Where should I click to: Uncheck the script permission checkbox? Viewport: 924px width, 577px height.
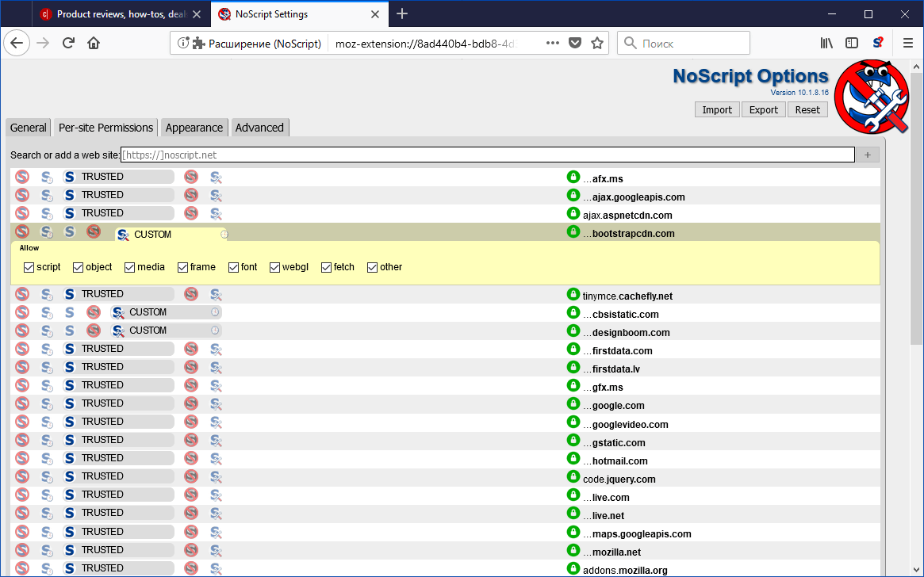pos(29,267)
